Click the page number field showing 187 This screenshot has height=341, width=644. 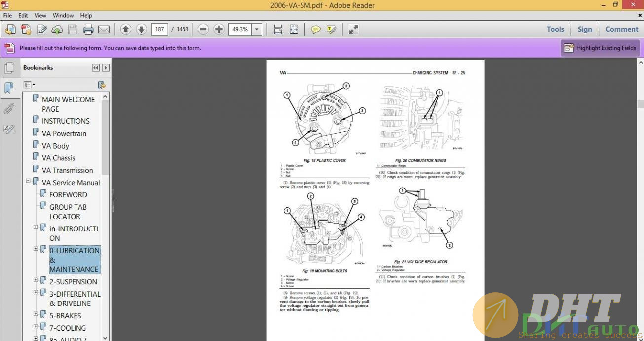(x=159, y=29)
